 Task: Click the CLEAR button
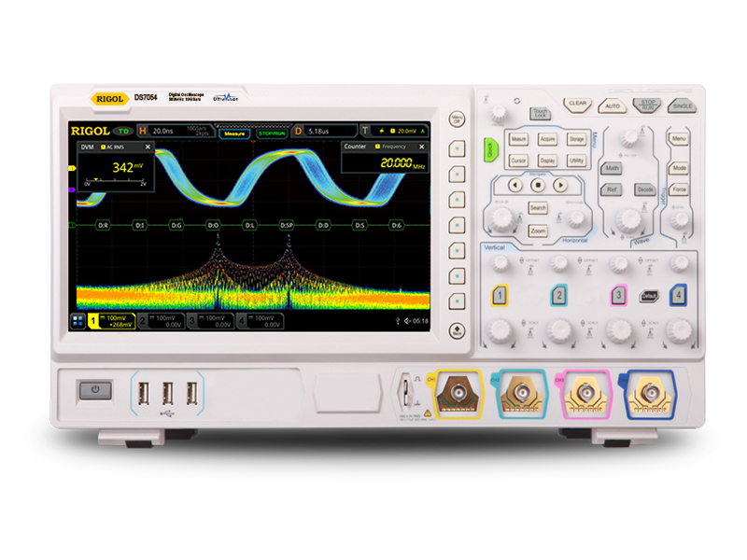click(578, 105)
